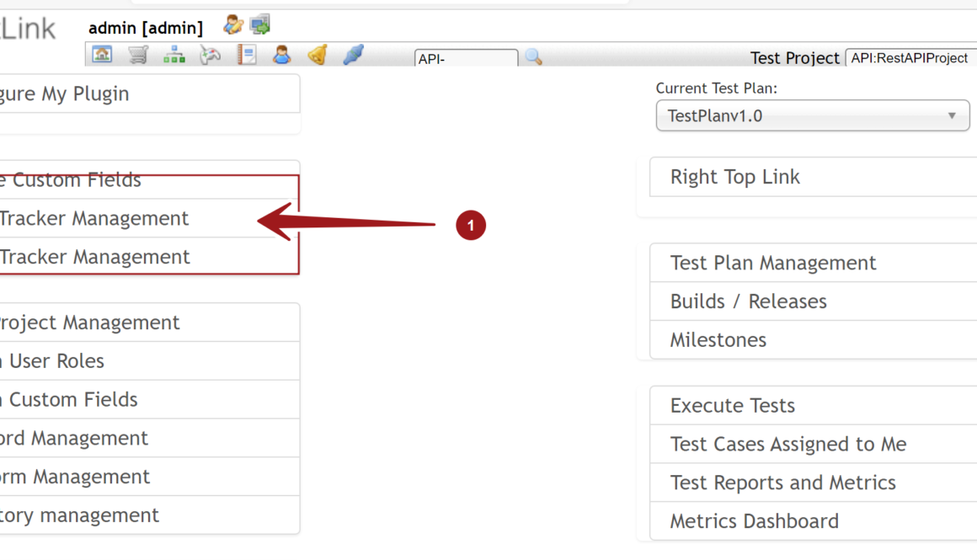Open Test Cases Assigned to Me
This screenshot has width=977, height=560.
787,445
